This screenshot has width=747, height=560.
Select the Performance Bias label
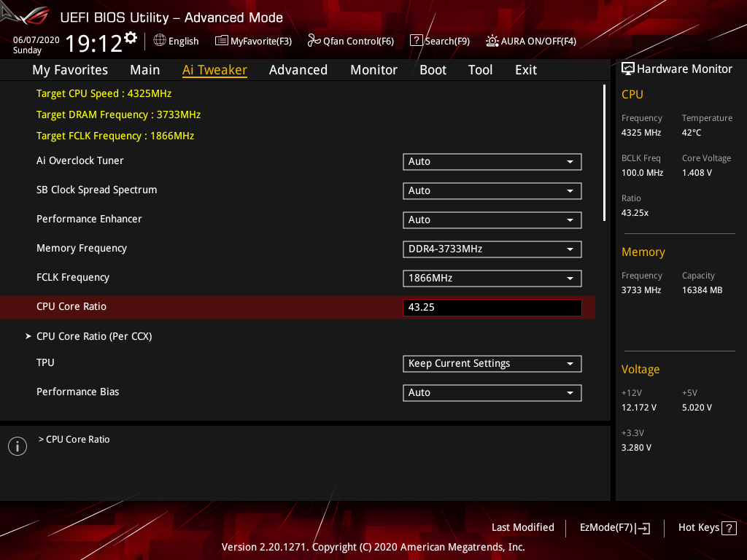click(77, 392)
